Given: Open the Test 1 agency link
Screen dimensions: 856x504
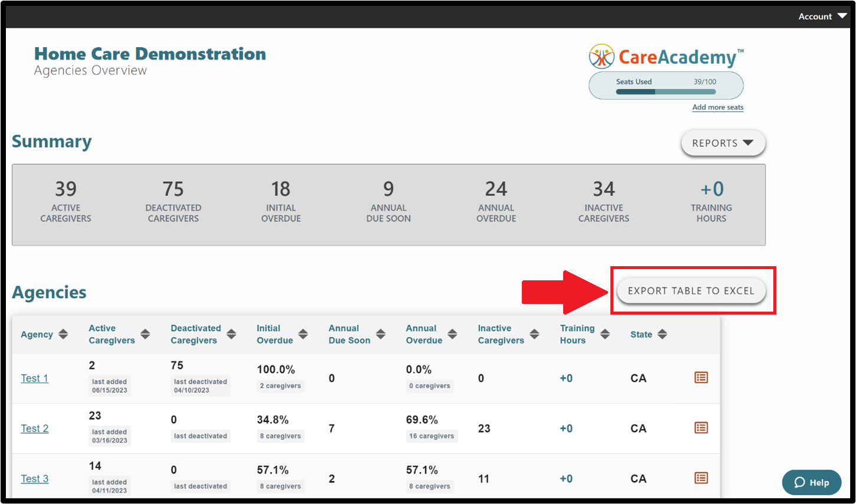Looking at the screenshot, I should click(x=35, y=378).
